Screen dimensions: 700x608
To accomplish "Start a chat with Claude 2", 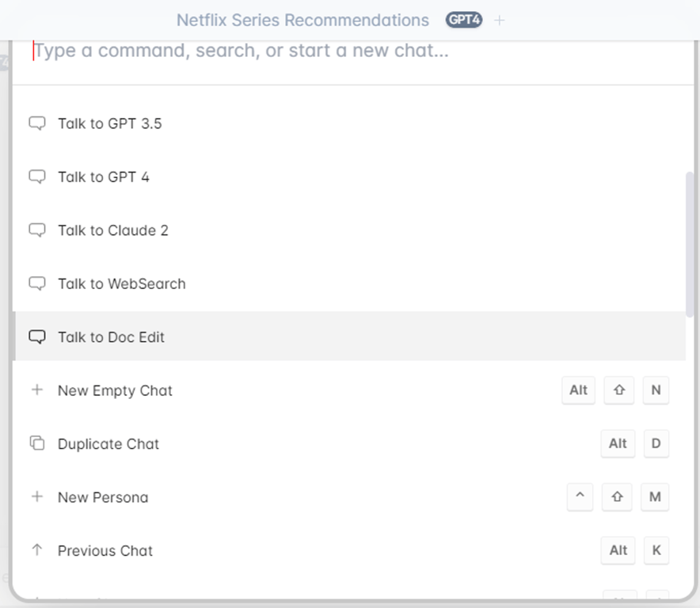I will (113, 230).
